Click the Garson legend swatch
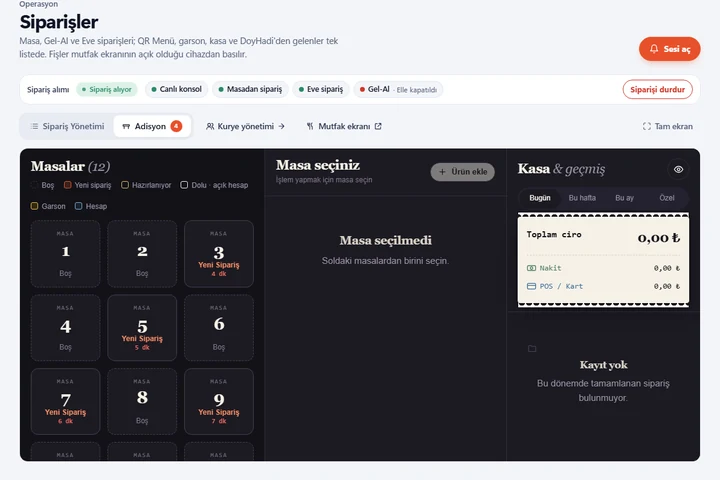Viewport: 720px width, 480px height. coord(34,206)
